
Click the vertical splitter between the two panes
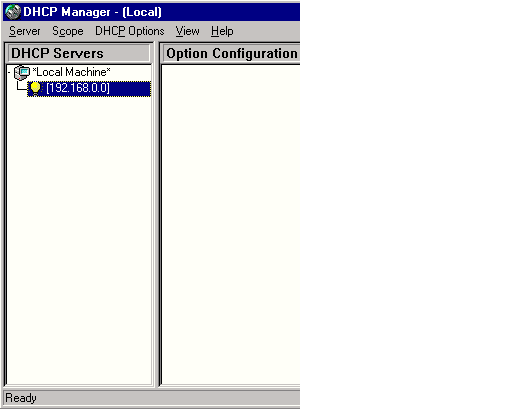[x=156, y=214]
